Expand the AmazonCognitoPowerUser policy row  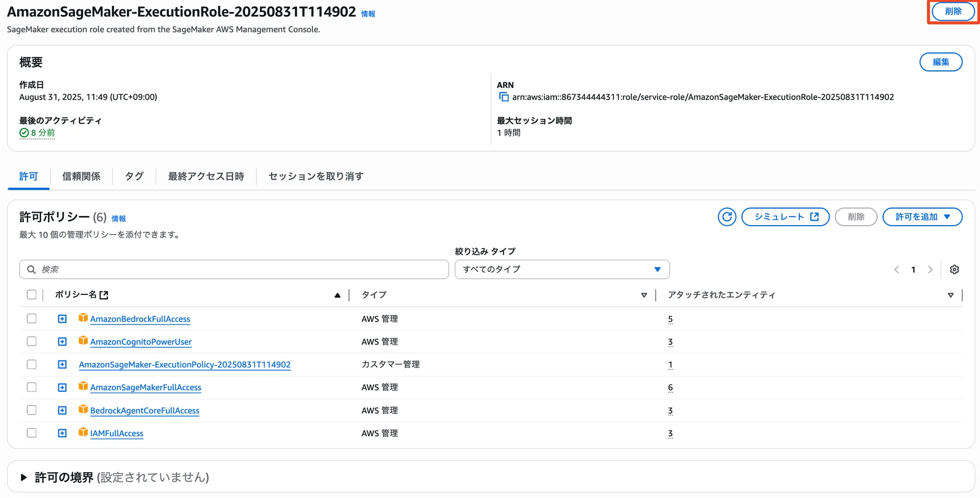click(62, 342)
